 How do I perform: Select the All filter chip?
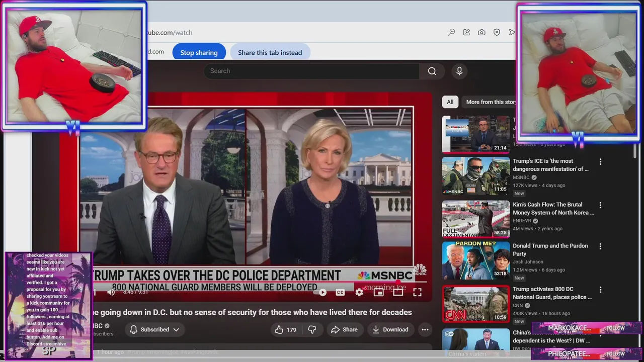click(450, 102)
